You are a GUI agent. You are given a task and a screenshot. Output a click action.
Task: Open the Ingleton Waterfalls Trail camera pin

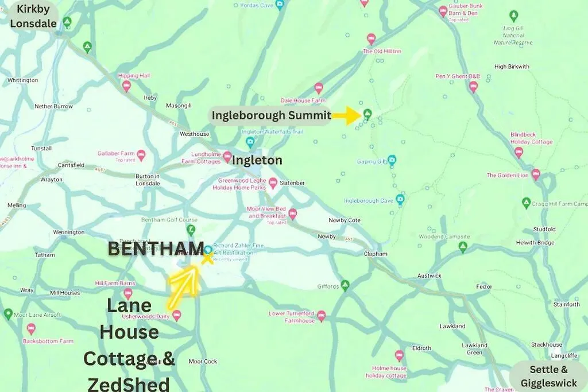[250, 142]
